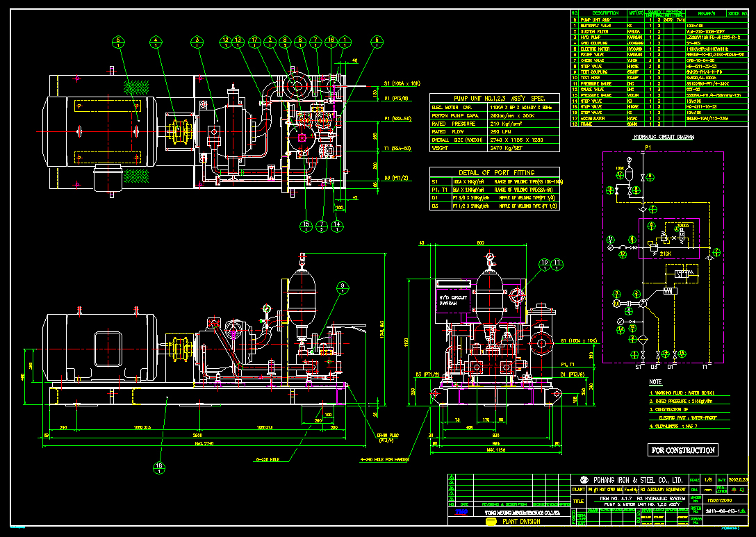Select item balloon 3 above the top view
Viewport: 756px width, 537px height.
198,42
